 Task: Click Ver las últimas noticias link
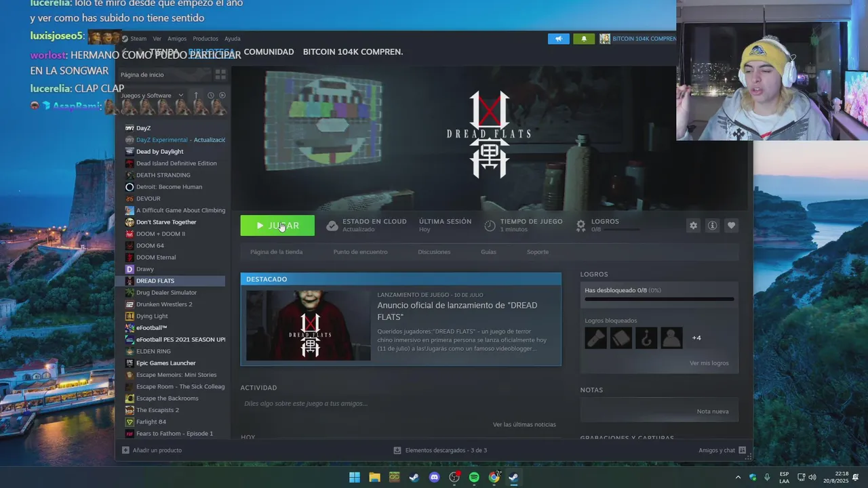click(x=524, y=424)
